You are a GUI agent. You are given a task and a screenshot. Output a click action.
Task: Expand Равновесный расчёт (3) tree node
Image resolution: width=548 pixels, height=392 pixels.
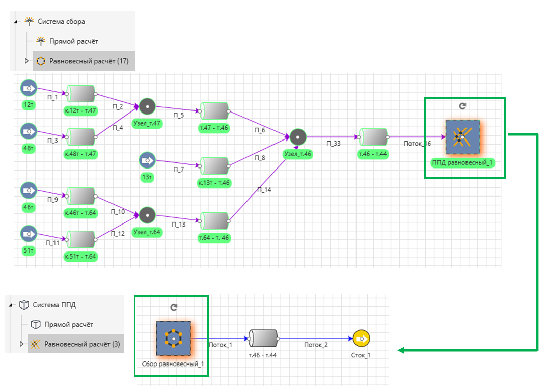pos(22,344)
